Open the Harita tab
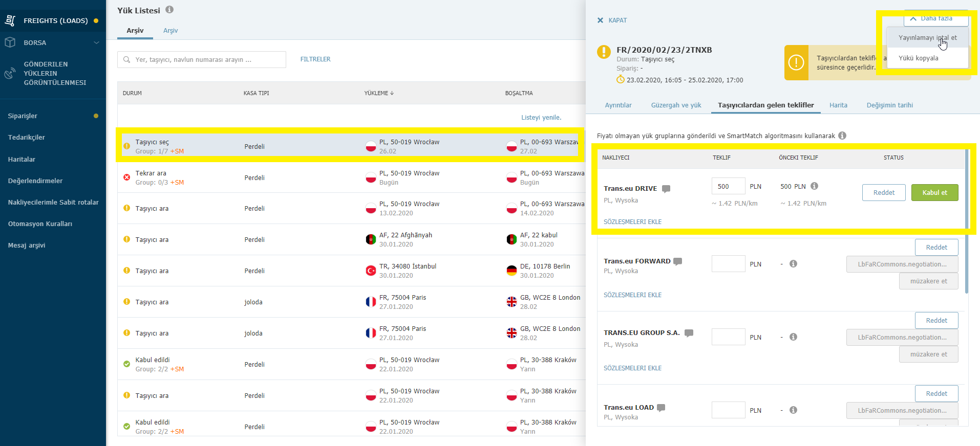The height and width of the screenshot is (446, 980). click(x=838, y=105)
